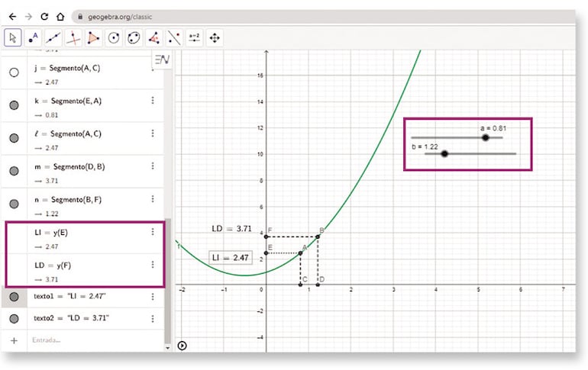Toggle visibility of texto1
This screenshot has width=588, height=370.
coord(14,297)
